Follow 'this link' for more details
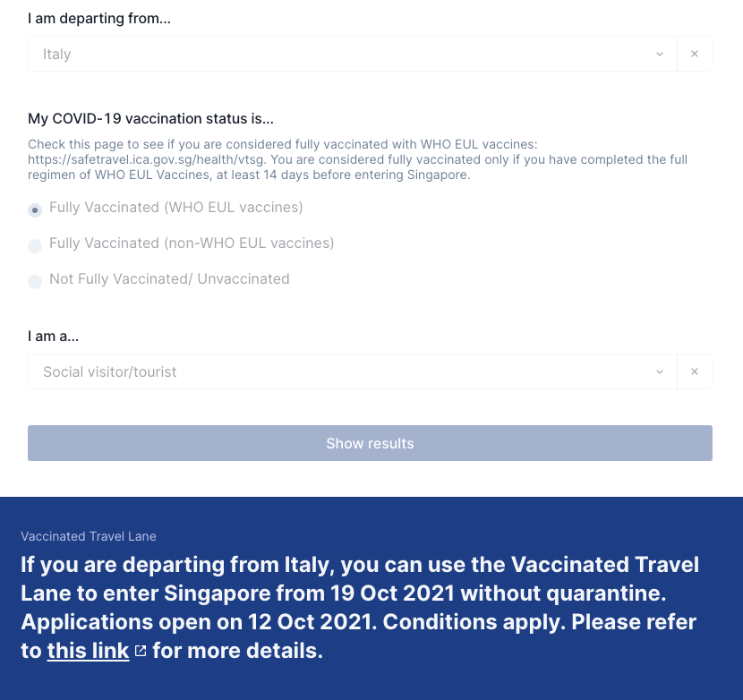The image size is (743, 700). point(88,651)
